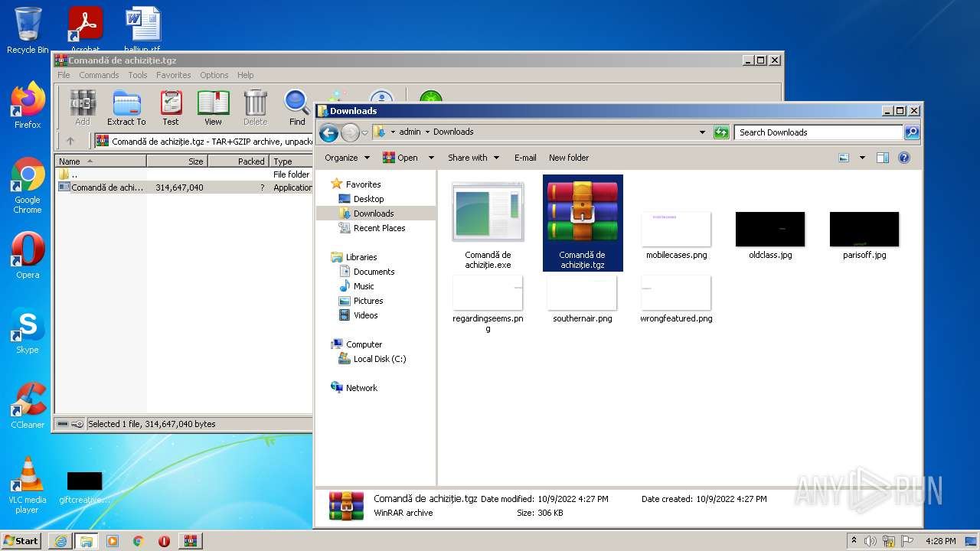Click the Test icon in WinRAR
The image size is (980, 551).
(171, 107)
